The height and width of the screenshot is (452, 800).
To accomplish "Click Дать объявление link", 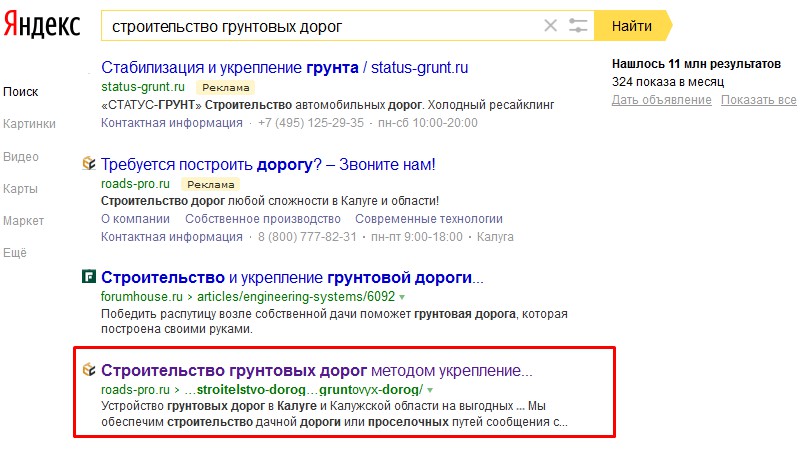I will 662,100.
